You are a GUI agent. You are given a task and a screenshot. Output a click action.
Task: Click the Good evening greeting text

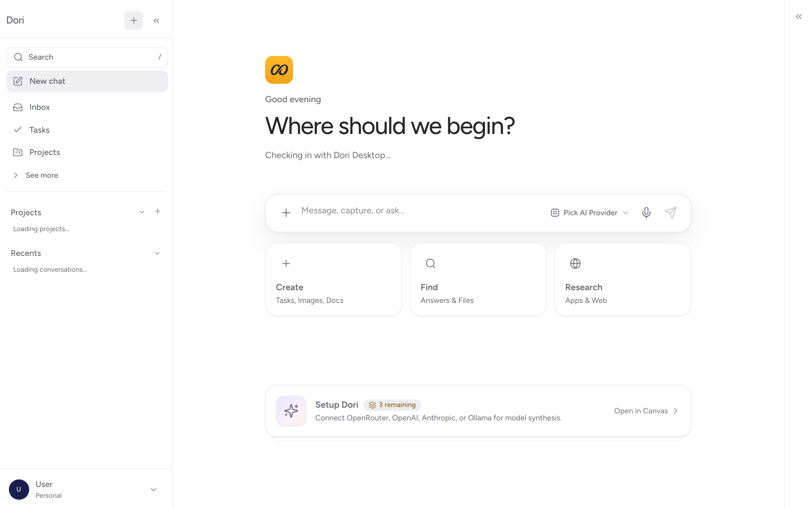click(293, 99)
